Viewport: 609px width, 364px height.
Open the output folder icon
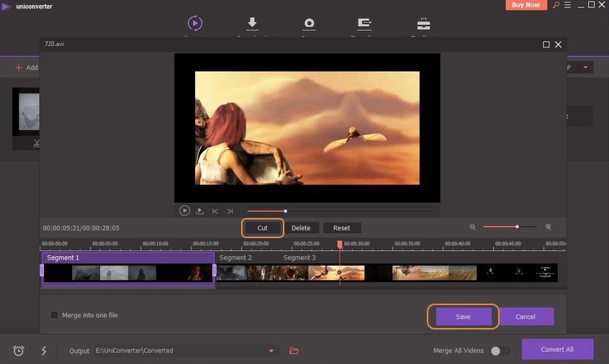tap(294, 350)
